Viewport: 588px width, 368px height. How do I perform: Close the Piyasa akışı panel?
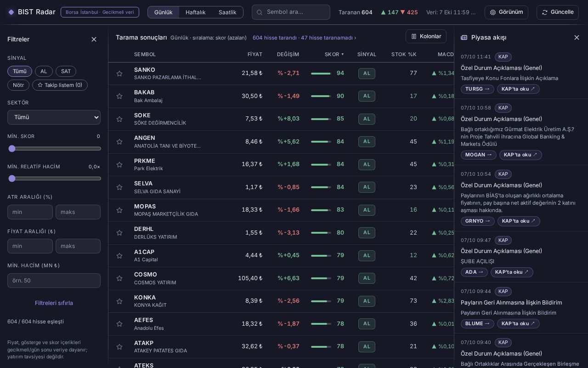point(577,38)
